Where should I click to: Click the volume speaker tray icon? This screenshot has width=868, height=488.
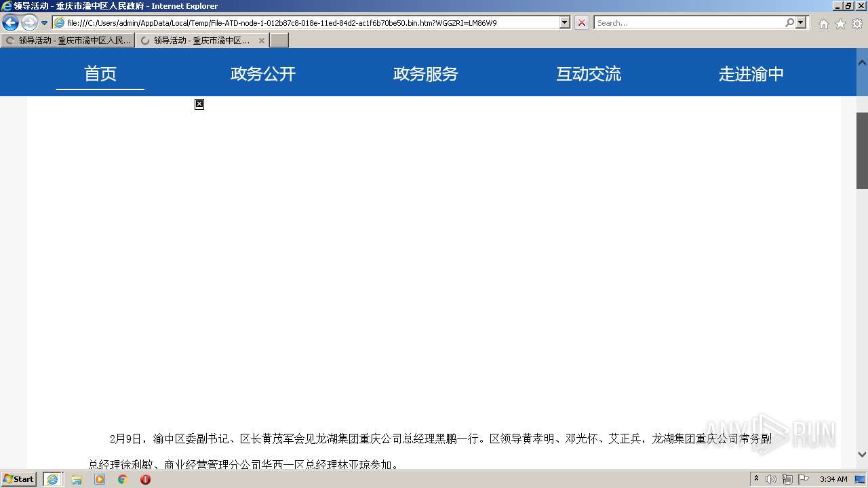coord(771,479)
